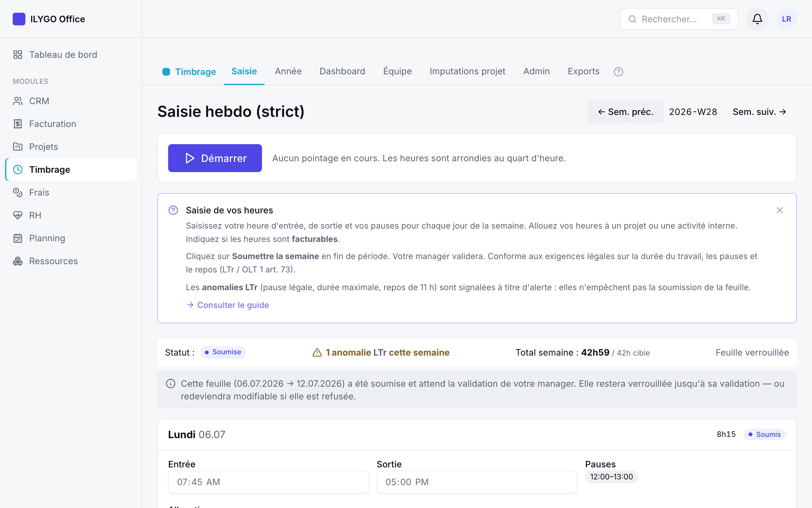Viewport: 812px width, 508px height.
Task: Click the Feuille verrouillée label
Action: click(x=752, y=352)
